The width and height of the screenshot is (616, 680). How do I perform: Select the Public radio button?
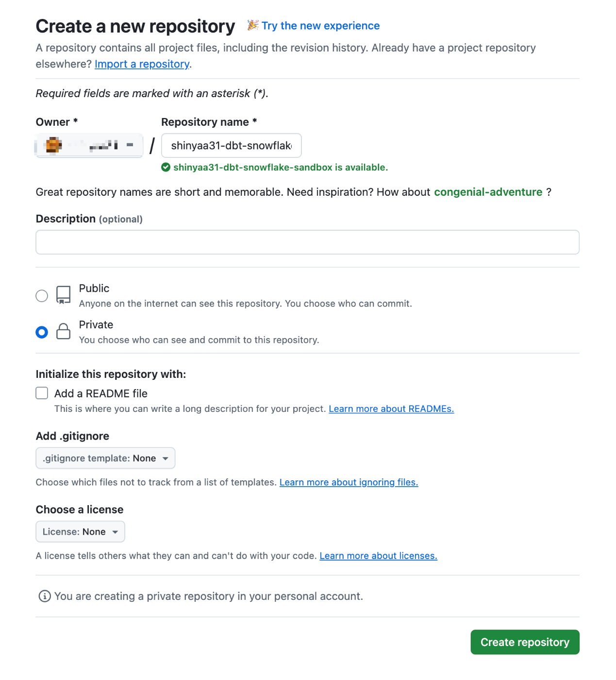(42, 296)
